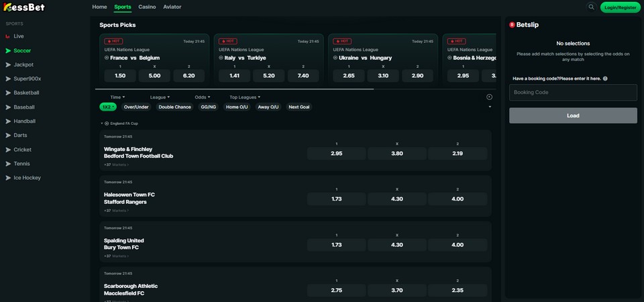Viewport: 644px width, 302px height.
Task: Open the Odds filter dropdown
Action: pos(203,97)
